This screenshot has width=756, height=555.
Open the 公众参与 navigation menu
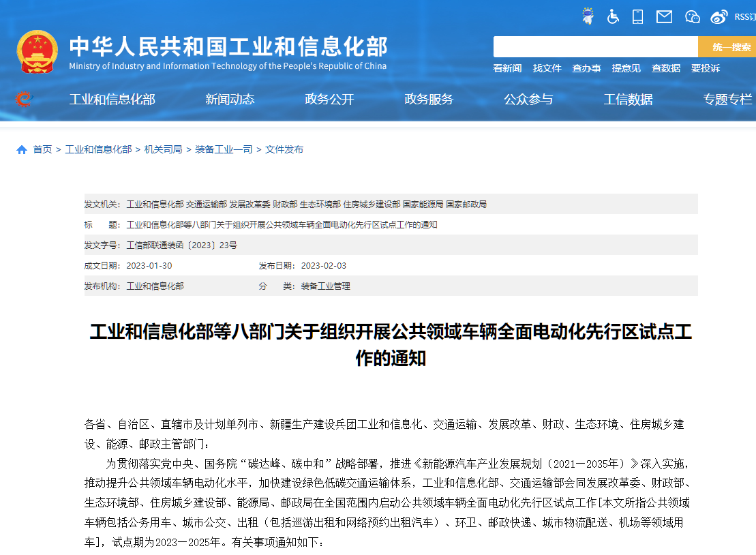[528, 100]
